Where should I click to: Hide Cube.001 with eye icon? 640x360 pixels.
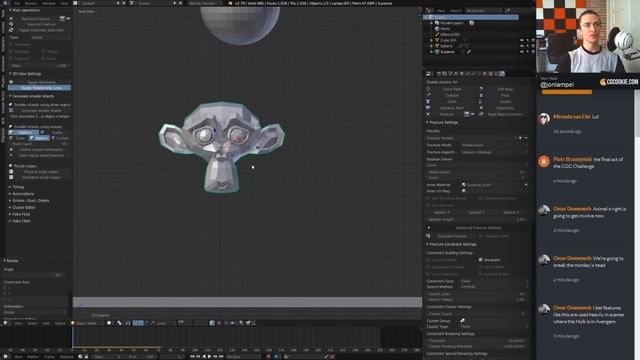[522, 40]
